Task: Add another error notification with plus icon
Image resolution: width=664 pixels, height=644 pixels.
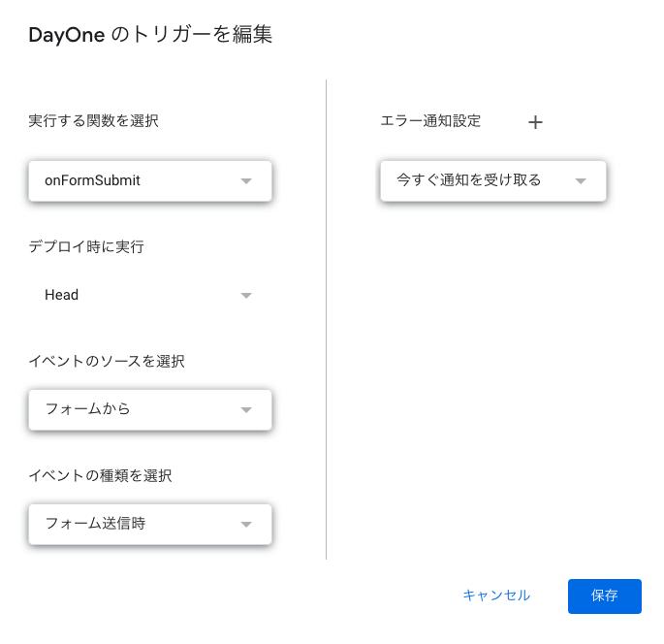Action: [x=535, y=122]
